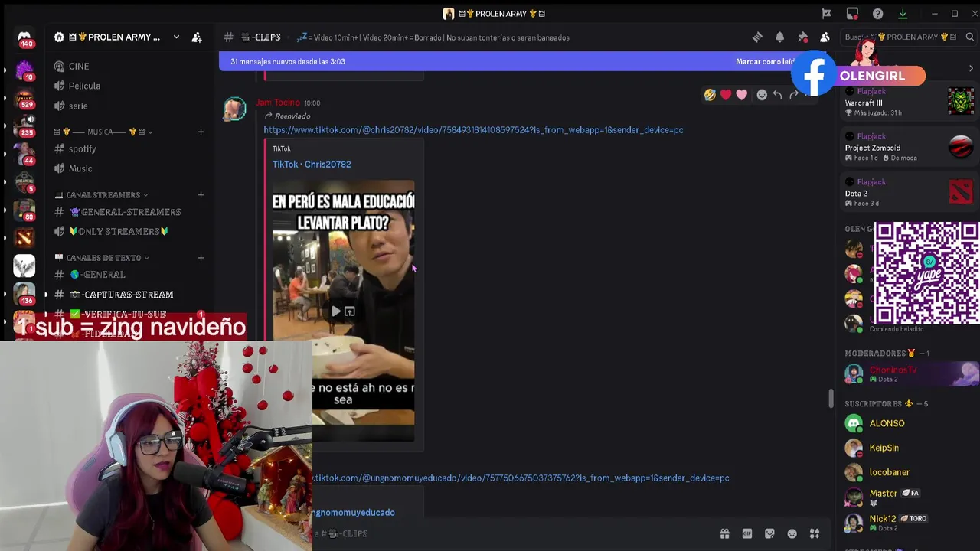980x551 pixels.
Task: Open Discord direct messages home icon
Action: pos(24,37)
